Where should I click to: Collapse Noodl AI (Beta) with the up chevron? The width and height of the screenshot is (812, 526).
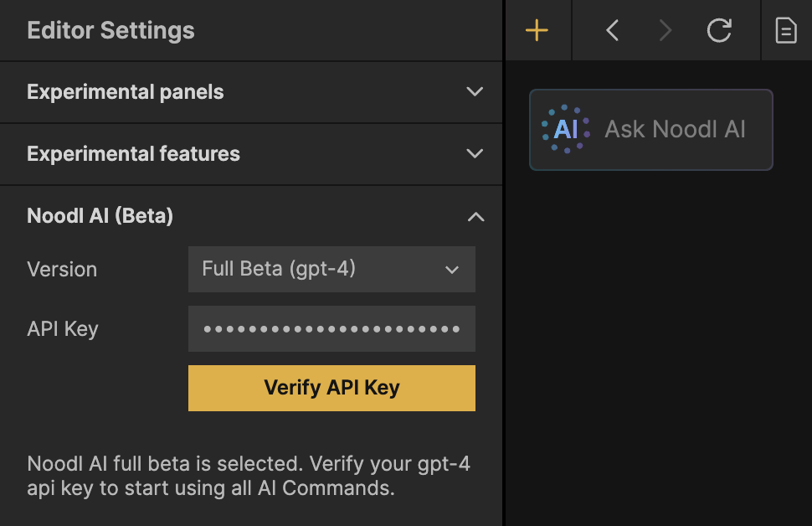click(x=475, y=217)
